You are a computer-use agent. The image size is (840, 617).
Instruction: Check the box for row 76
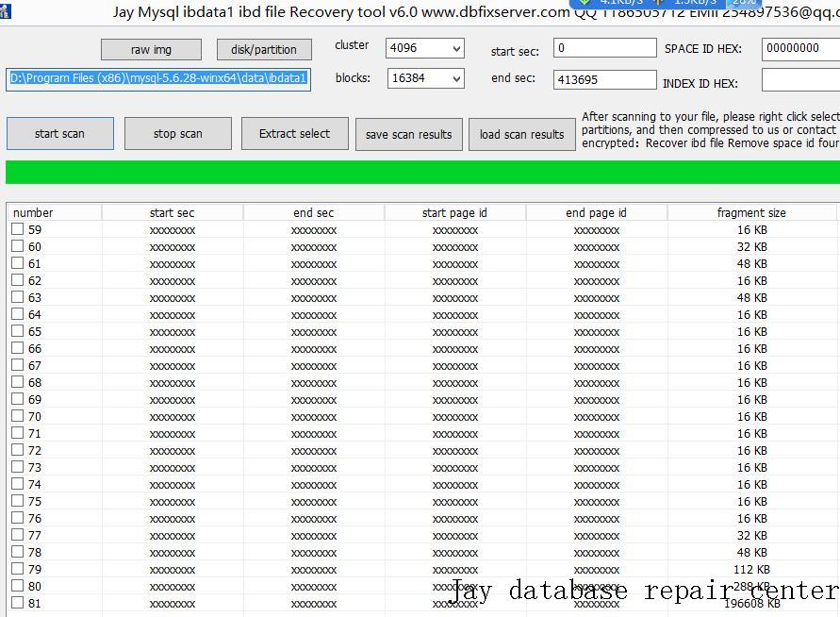tap(18, 518)
